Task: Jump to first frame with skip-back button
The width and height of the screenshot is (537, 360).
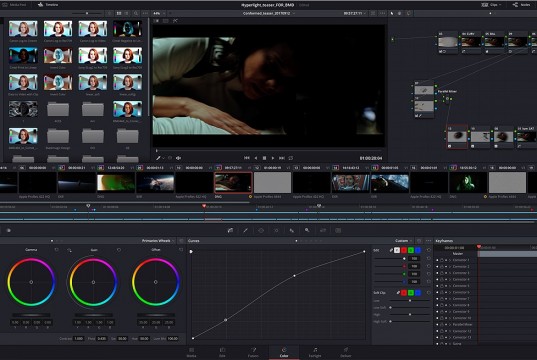Action: coord(247,158)
